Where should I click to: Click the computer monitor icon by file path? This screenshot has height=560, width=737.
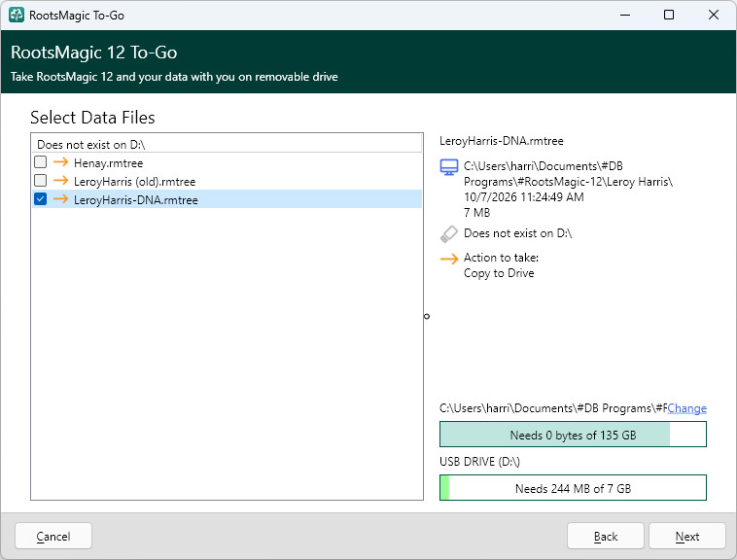[x=449, y=167]
